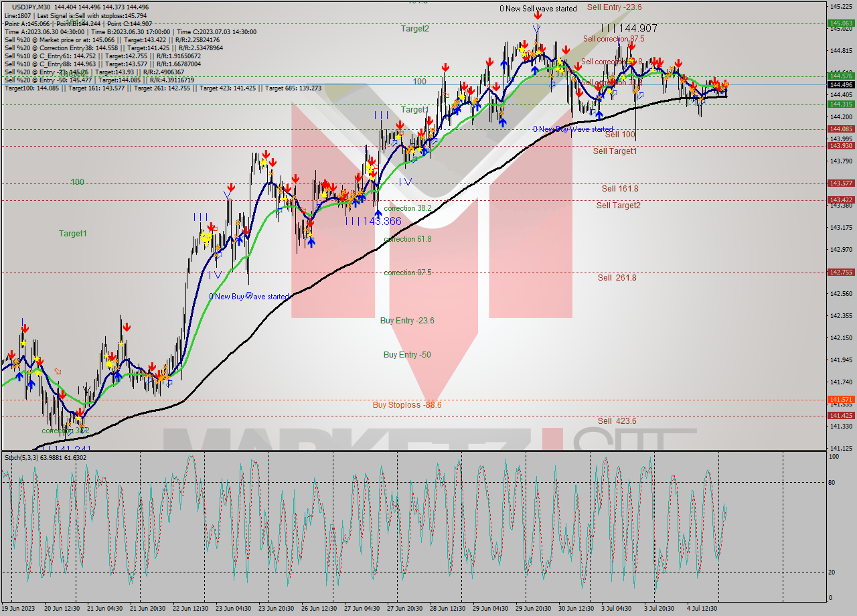Viewport: 857px width, 616px height.
Task: Click the green 144.315 price tag
Action: 841,104
